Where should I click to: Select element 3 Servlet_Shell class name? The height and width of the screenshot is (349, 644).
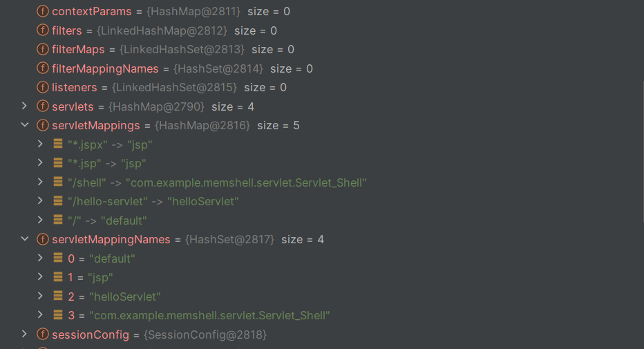point(209,315)
